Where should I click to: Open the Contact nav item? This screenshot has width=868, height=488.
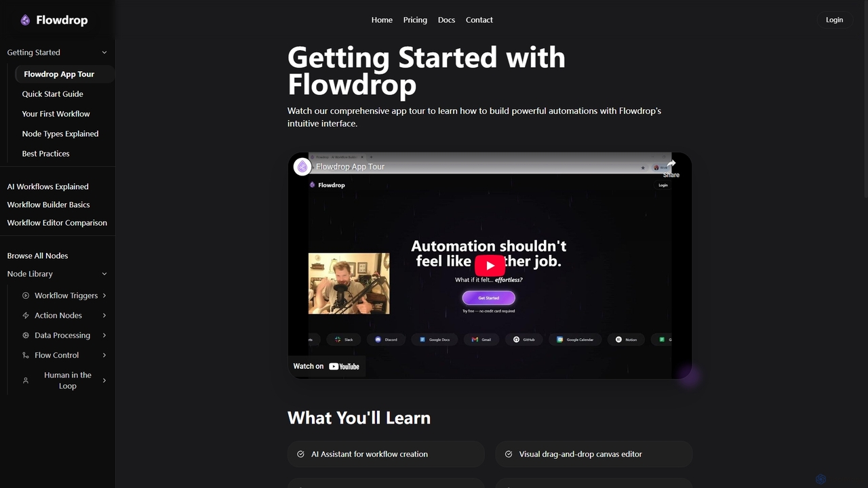[479, 20]
